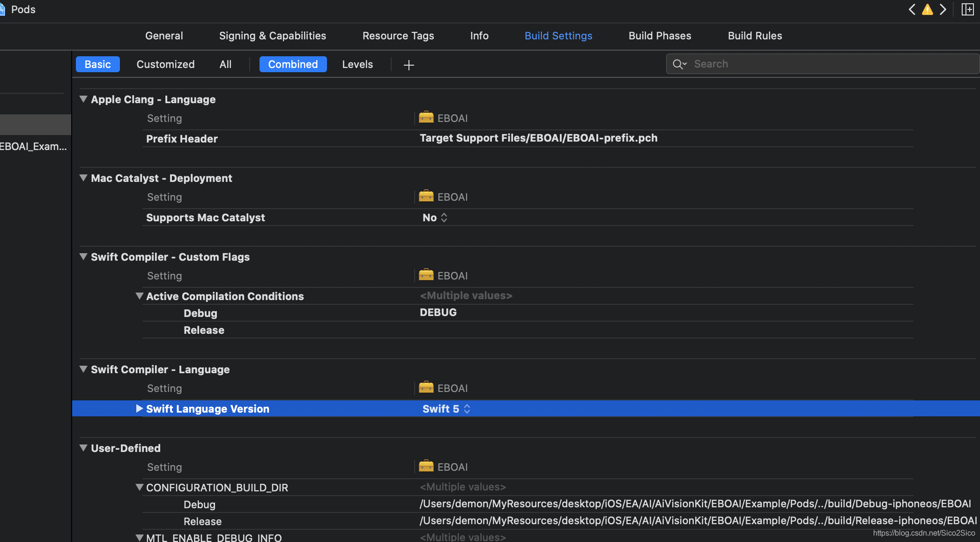Click EBOAI target icon under Custom Flags
The image size is (980, 542).
pyautogui.click(x=426, y=275)
